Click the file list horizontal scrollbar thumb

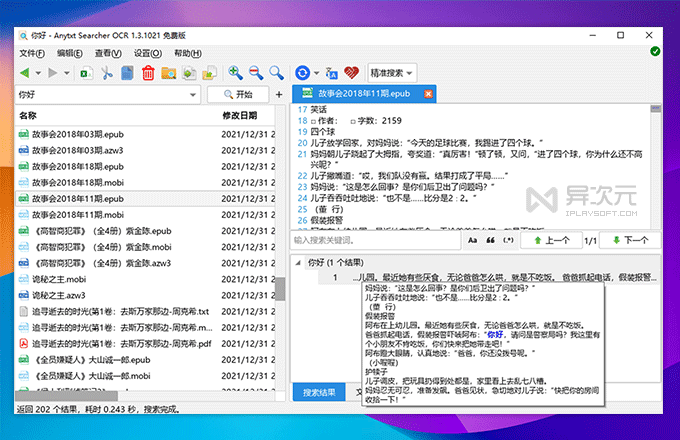(66, 396)
